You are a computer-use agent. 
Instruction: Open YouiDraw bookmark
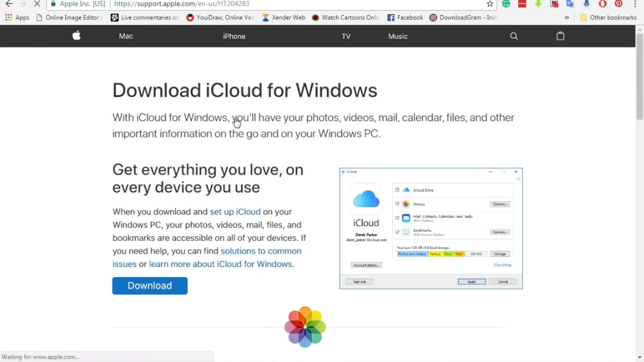[x=220, y=18]
